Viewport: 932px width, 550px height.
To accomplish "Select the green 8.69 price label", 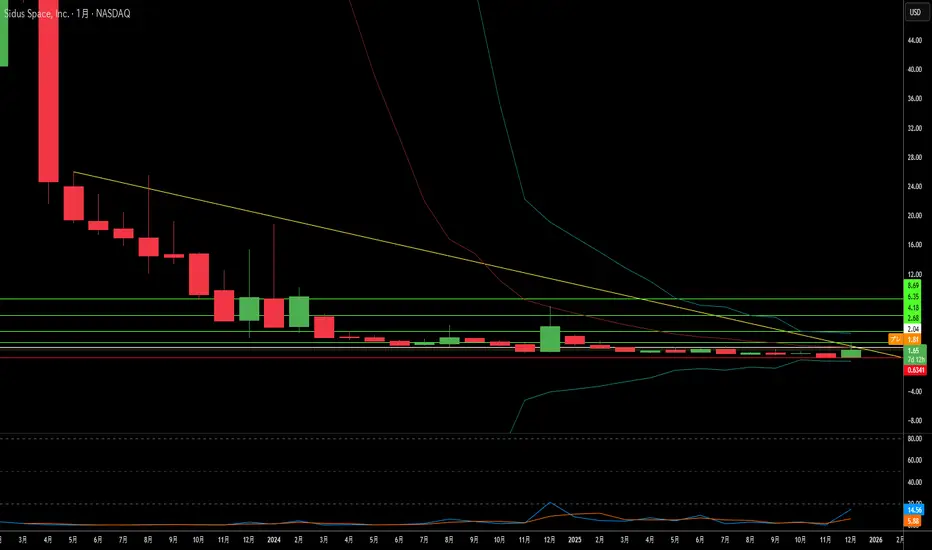I will [914, 285].
